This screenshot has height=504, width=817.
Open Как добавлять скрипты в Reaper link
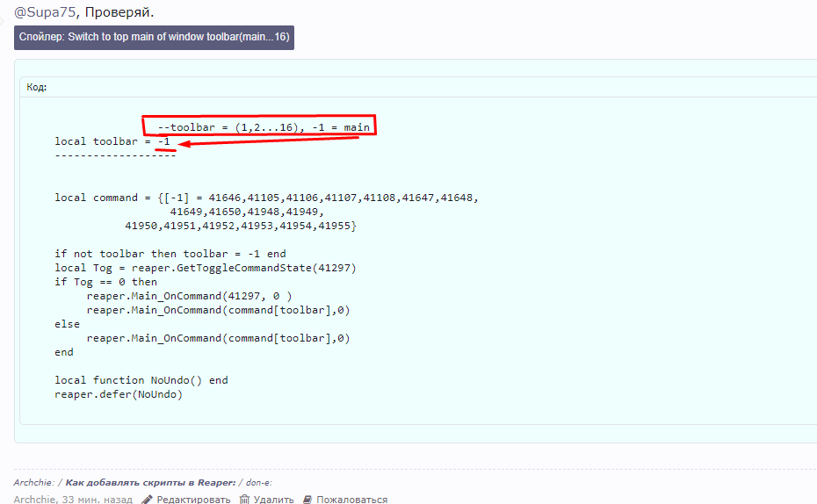(x=150, y=483)
